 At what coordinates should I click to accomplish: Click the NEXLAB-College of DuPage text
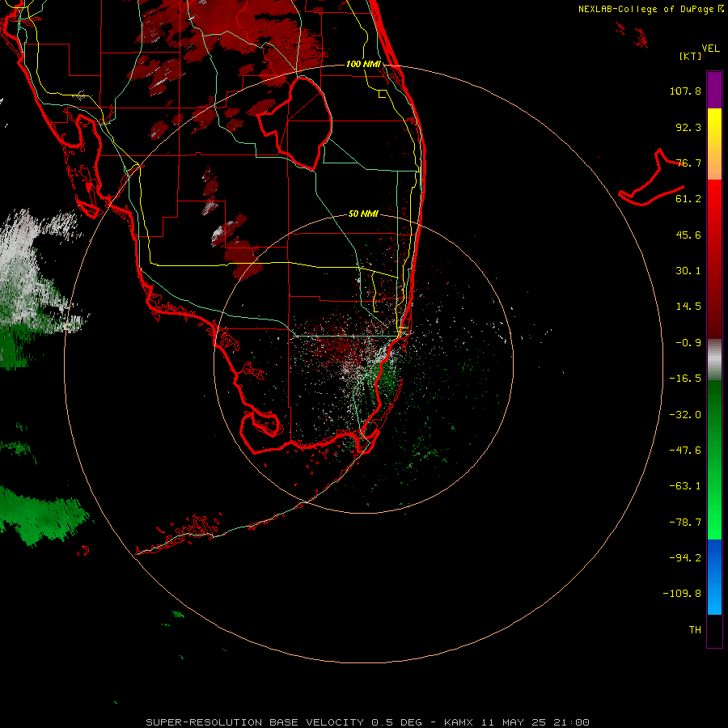646,9
